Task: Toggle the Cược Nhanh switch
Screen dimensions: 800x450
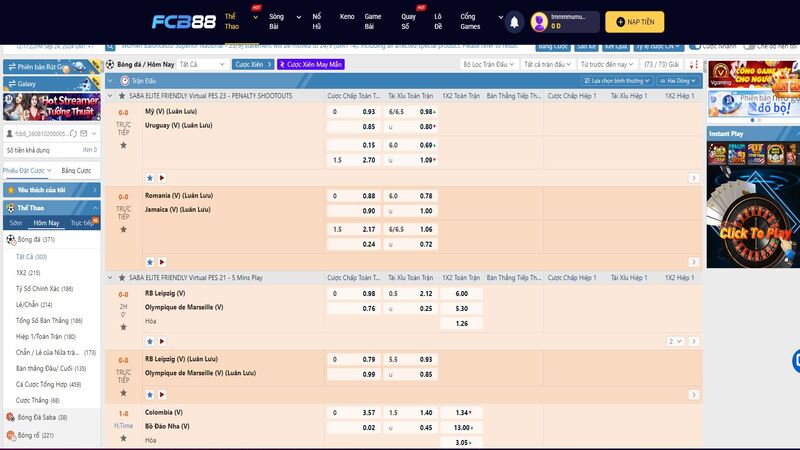Action: [x=695, y=46]
